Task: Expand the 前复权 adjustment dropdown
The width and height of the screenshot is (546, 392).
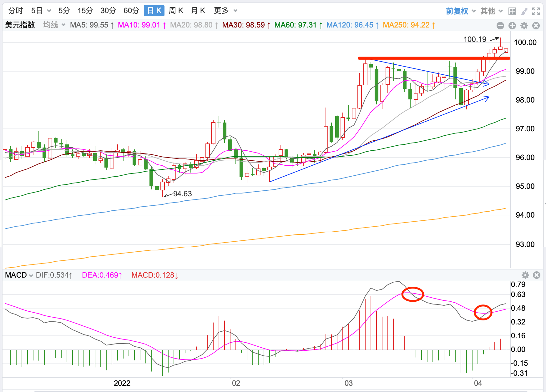Action: coord(461,11)
